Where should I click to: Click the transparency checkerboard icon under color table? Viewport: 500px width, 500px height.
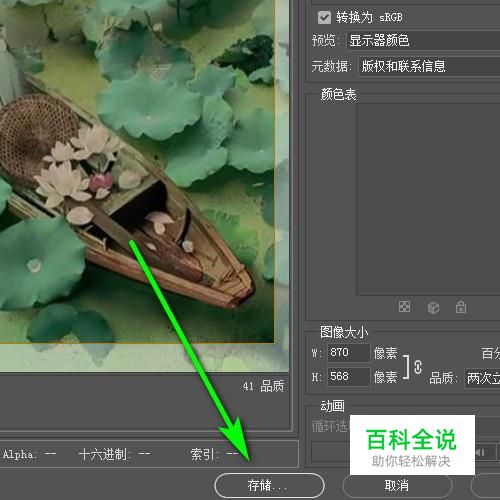pos(404,307)
